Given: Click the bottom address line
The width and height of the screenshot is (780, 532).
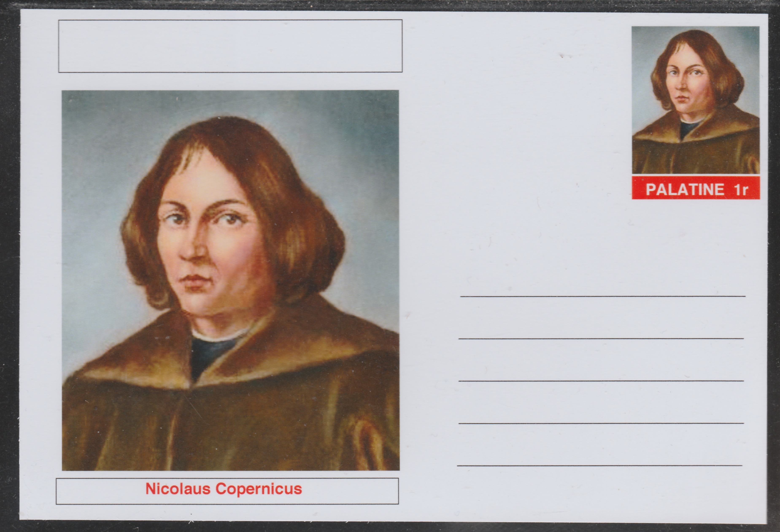Looking at the screenshot, I should (599, 466).
